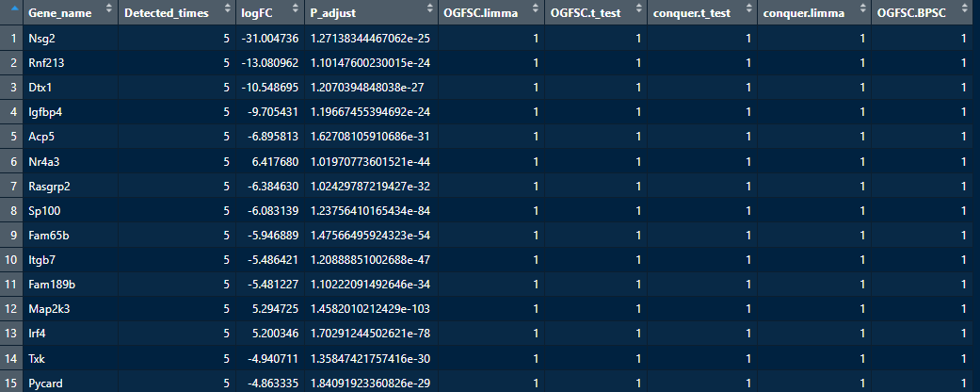Click P_adjust value 1.4582010212429e-103
The image size is (980, 392).
tap(370, 309)
